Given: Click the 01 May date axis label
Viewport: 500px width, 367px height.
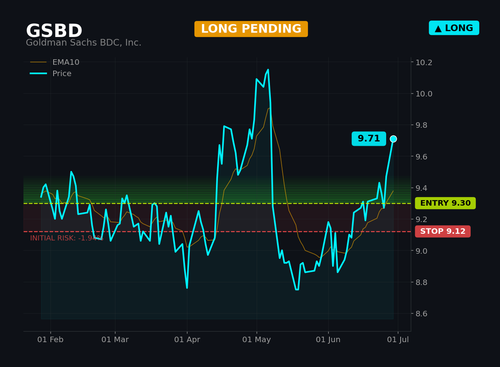Looking at the screenshot, I should pyautogui.click(x=256, y=339).
